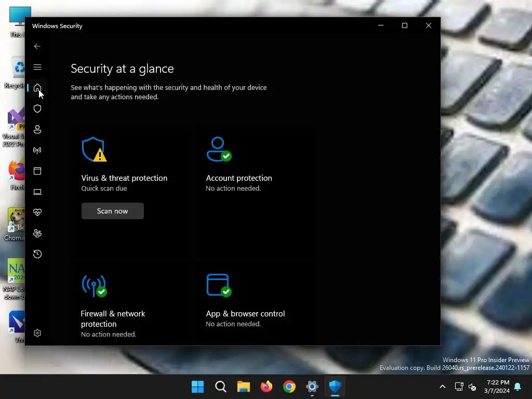532x399 pixels.
Task: Open Settings gear app on taskbar
Action: tap(312, 387)
